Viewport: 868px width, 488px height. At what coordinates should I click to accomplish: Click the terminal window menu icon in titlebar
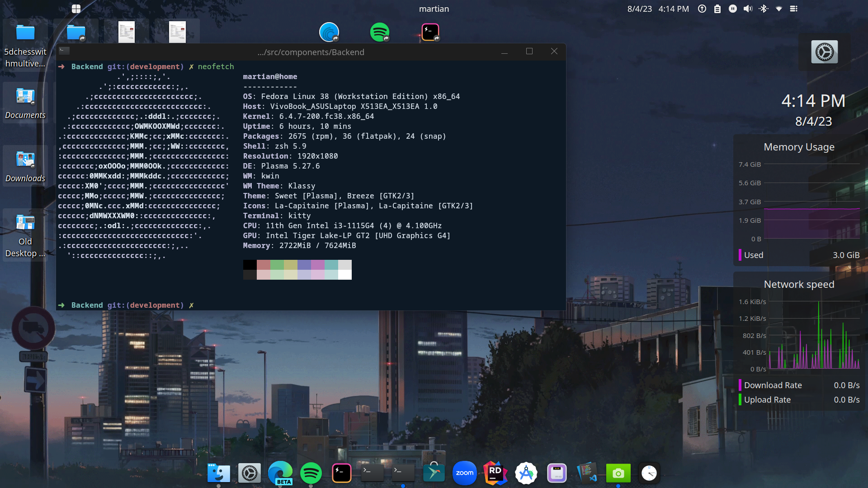point(64,51)
